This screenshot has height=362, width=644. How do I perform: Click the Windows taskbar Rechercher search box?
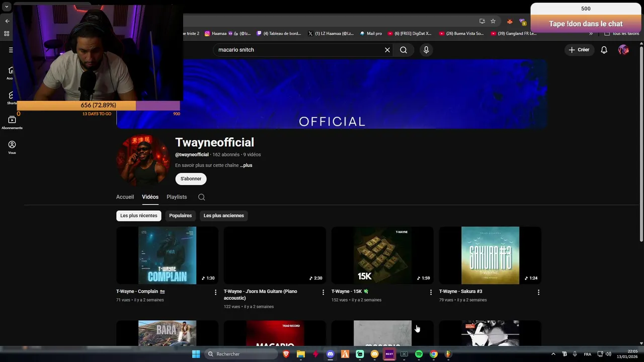[242, 354]
